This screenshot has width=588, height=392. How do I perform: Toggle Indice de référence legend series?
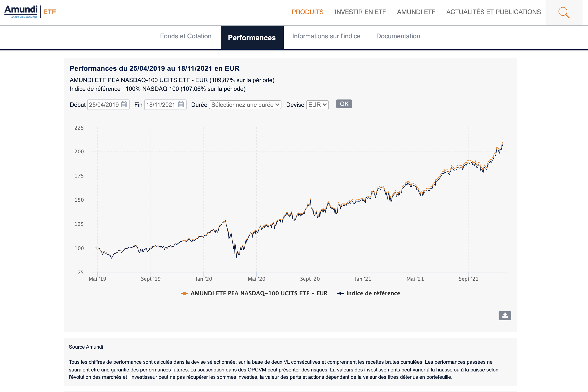coord(368,293)
